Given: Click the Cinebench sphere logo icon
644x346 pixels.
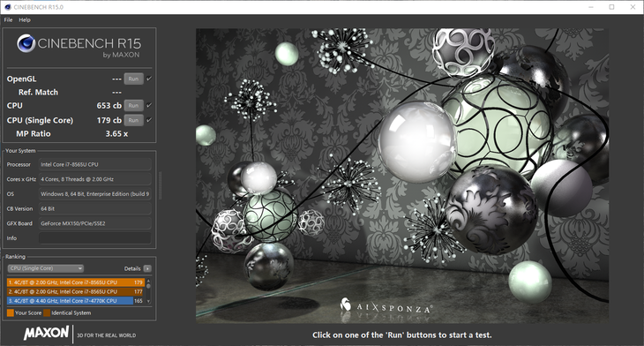Looking at the screenshot, I should tap(26, 43).
